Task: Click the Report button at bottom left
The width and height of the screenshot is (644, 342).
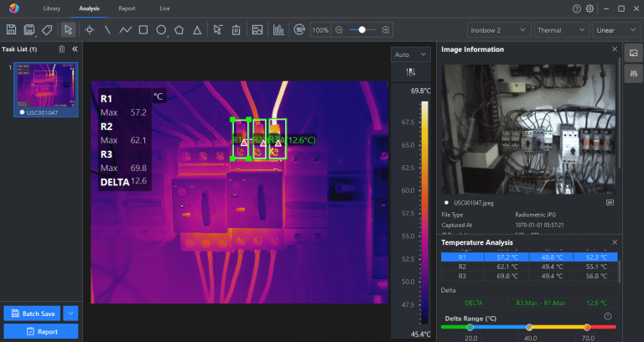Action: point(41,331)
